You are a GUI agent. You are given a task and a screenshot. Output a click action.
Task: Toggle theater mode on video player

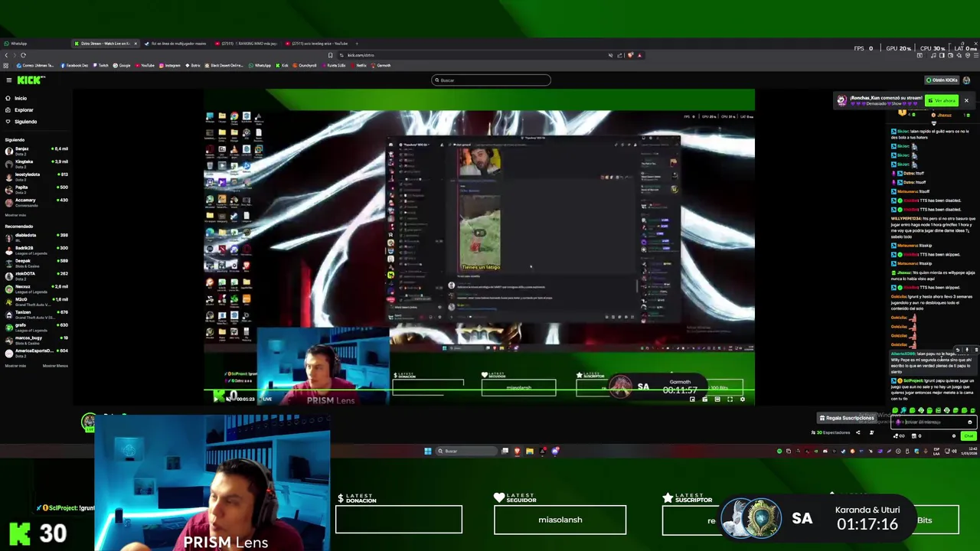717,399
